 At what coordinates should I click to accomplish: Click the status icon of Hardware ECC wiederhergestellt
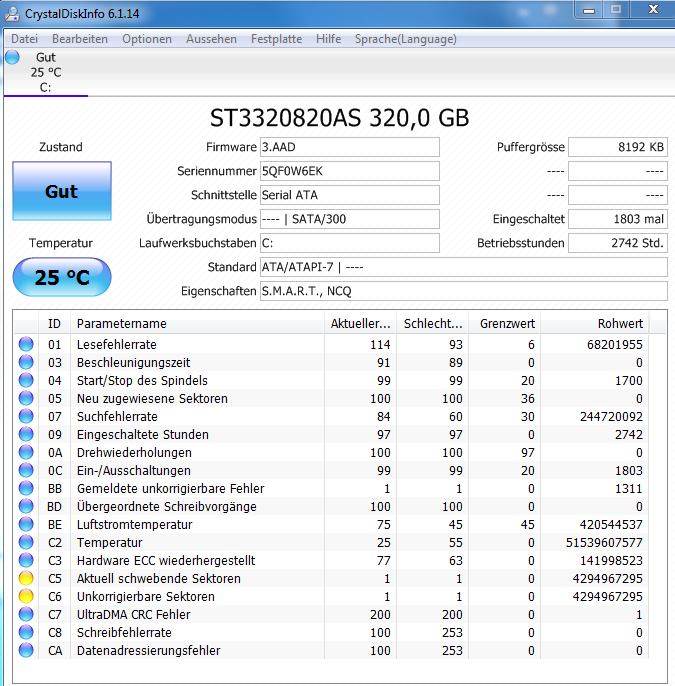[26, 560]
